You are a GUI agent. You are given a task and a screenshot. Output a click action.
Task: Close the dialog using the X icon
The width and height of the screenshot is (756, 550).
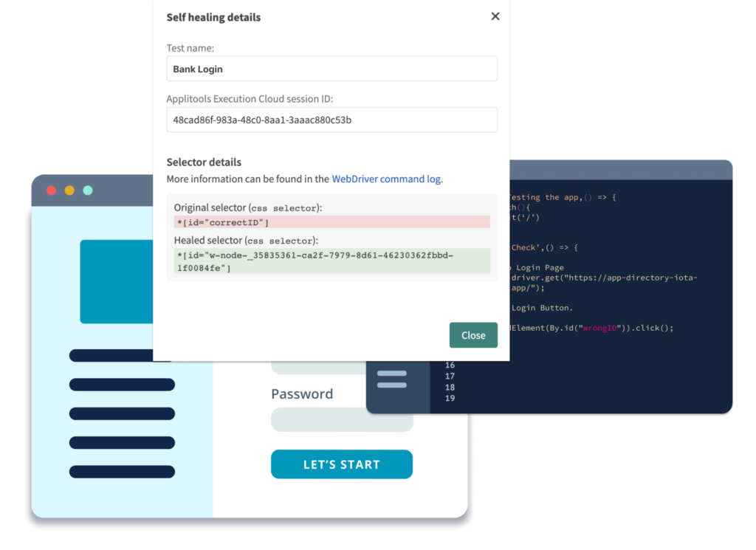click(x=495, y=16)
